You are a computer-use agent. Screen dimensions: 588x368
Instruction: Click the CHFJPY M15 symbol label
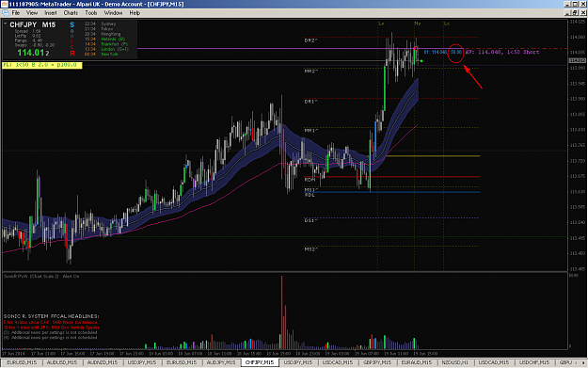[x=32, y=24]
